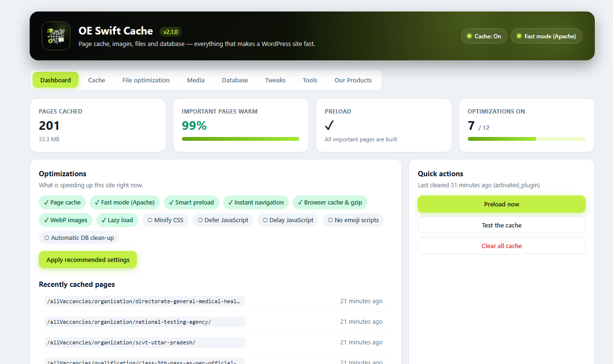Go to the Media tab
The width and height of the screenshot is (613, 364).
pos(196,80)
